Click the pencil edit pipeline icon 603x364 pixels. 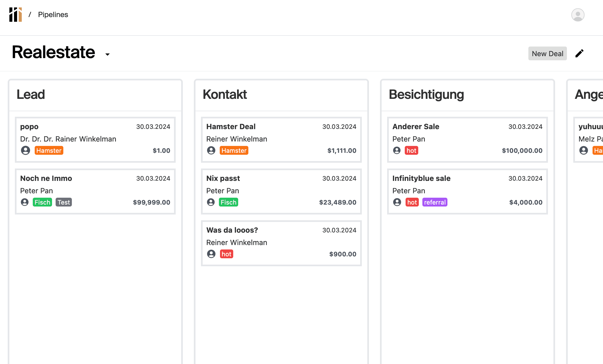tap(579, 53)
